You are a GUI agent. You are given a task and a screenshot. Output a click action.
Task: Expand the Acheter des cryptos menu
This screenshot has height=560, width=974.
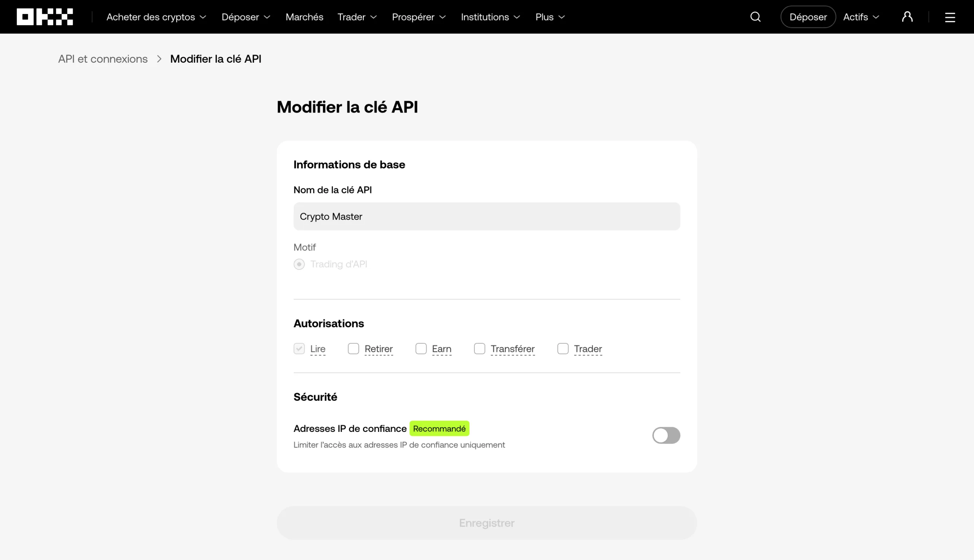156,17
